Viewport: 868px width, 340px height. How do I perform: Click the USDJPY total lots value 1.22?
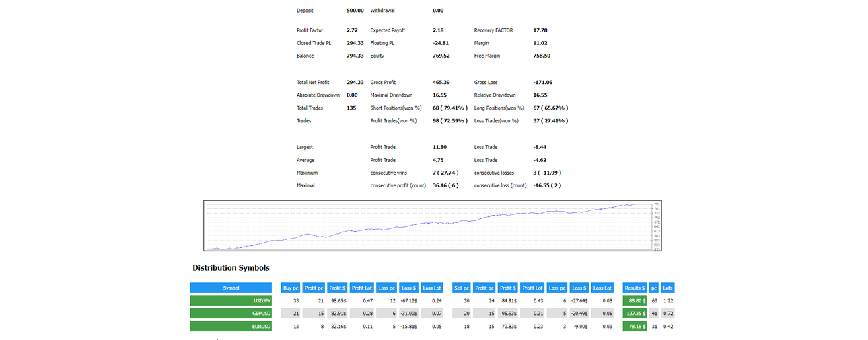click(667, 301)
